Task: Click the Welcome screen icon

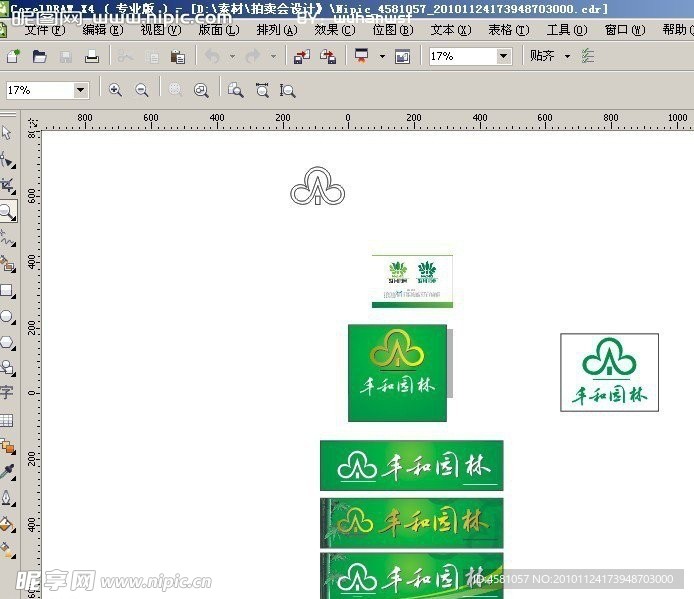Action: 402,57
